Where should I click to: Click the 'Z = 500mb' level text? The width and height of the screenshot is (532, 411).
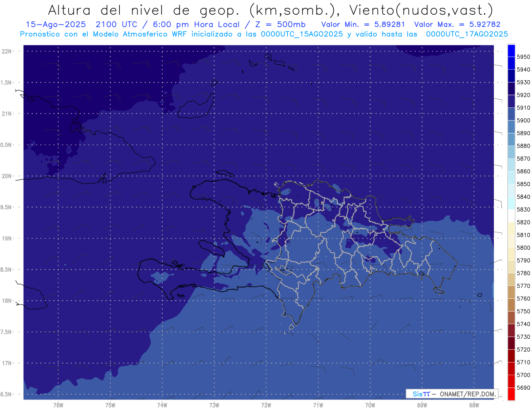[281, 25]
